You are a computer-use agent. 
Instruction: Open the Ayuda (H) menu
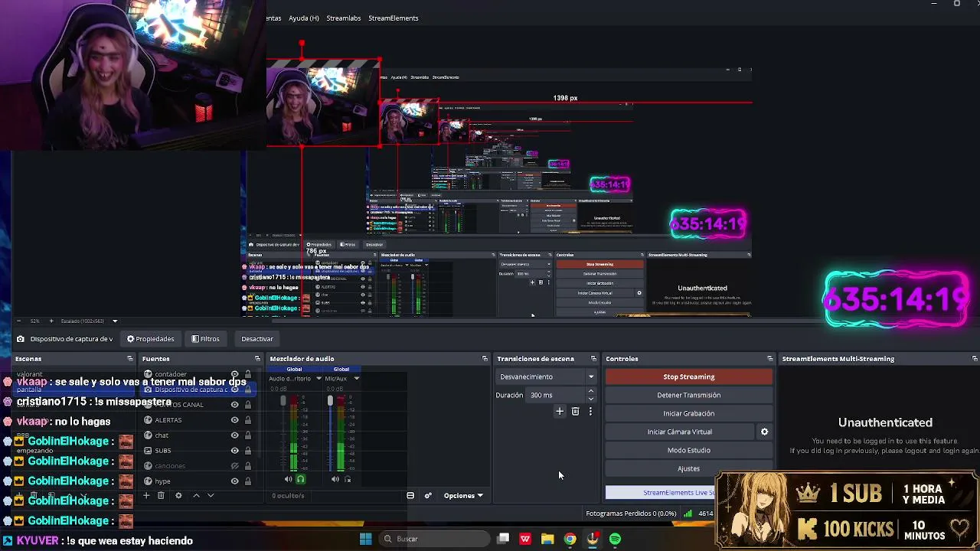(x=304, y=18)
